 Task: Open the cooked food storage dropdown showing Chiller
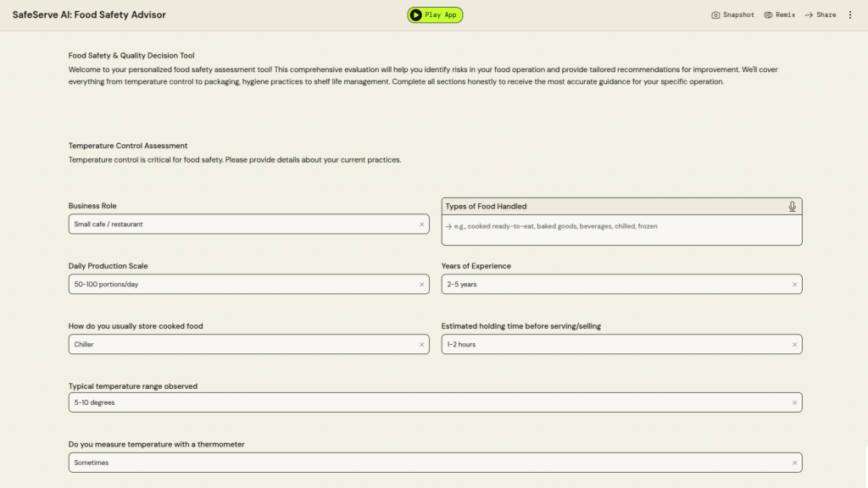tap(237, 345)
